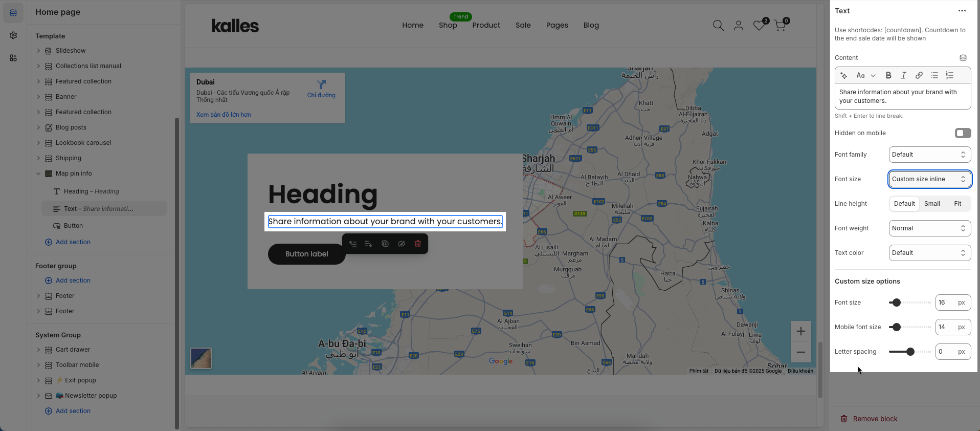Click Add section under Map pin info
The width and height of the screenshot is (980, 431).
point(68,242)
